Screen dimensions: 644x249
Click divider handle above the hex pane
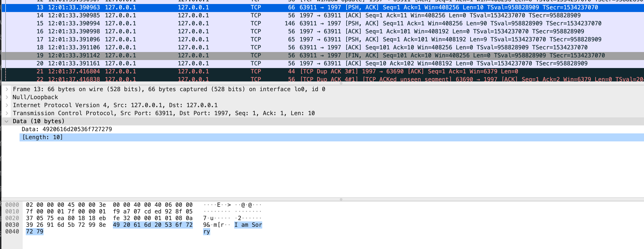click(341, 199)
